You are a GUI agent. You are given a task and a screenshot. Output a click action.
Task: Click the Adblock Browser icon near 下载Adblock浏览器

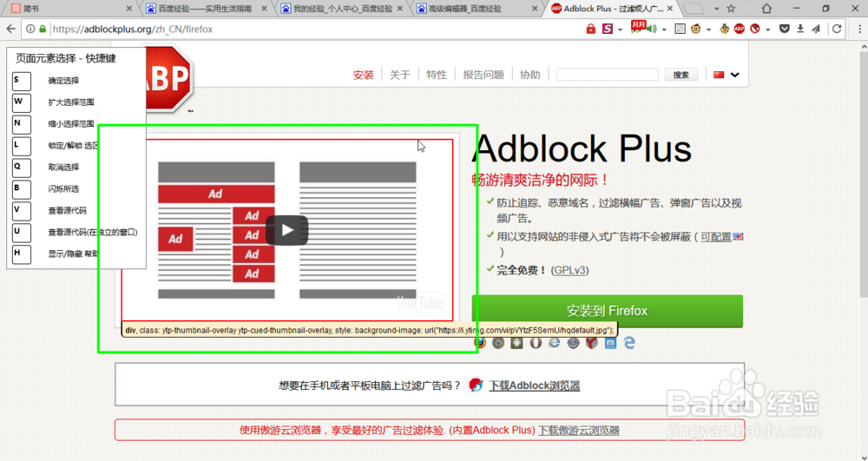pos(476,385)
